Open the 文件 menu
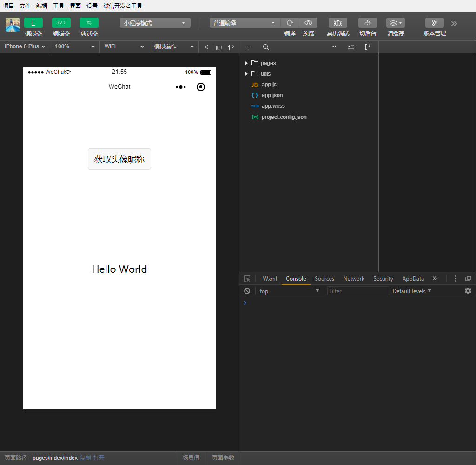 pyautogui.click(x=25, y=6)
